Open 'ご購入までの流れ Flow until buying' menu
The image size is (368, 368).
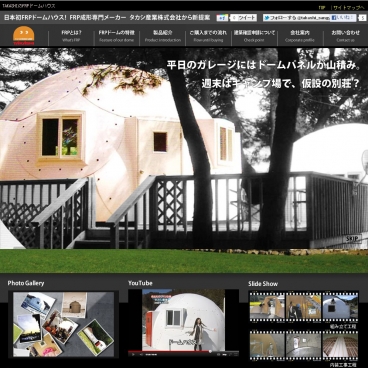click(x=208, y=36)
